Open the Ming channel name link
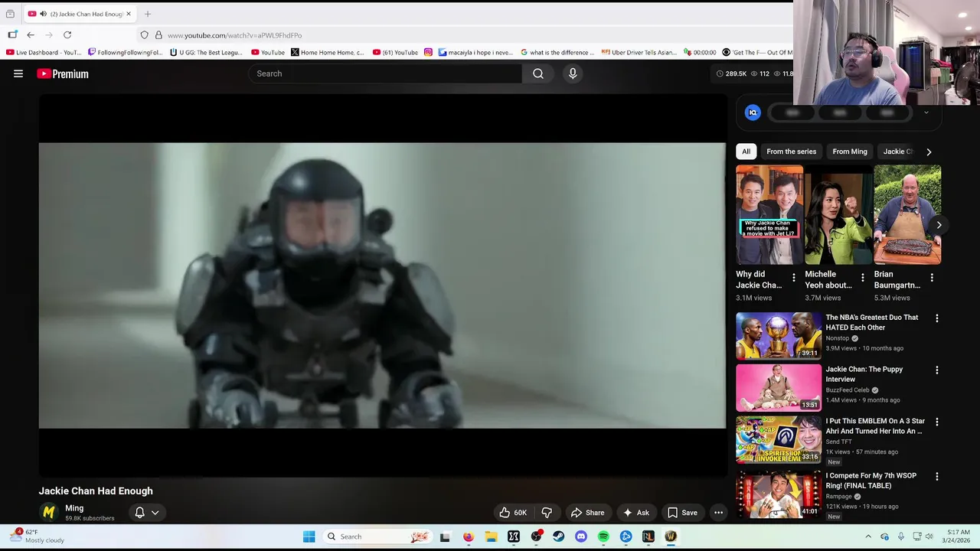Image resolution: width=980 pixels, height=551 pixels. click(x=74, y=508)
